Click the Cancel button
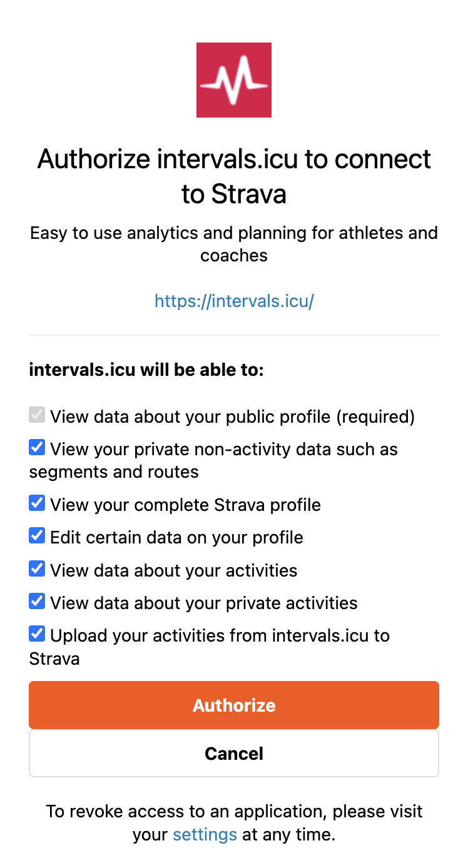 click(x=234, y=754)
